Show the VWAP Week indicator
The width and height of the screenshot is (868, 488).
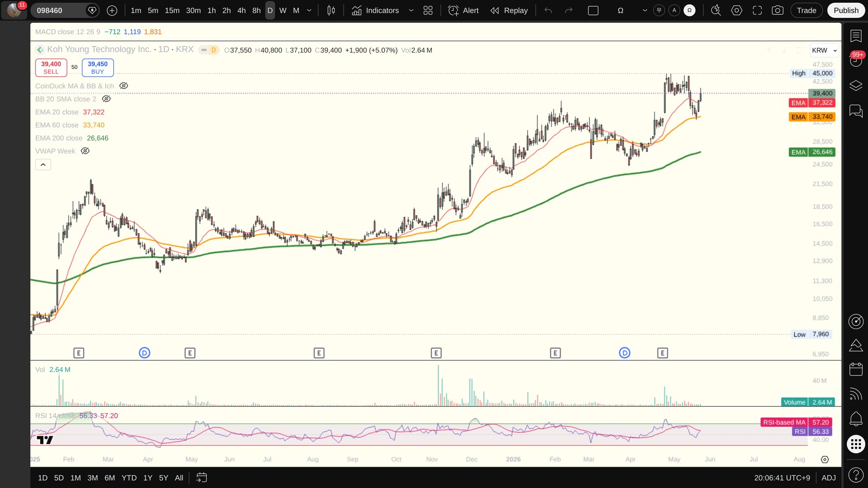pos(85,151)
